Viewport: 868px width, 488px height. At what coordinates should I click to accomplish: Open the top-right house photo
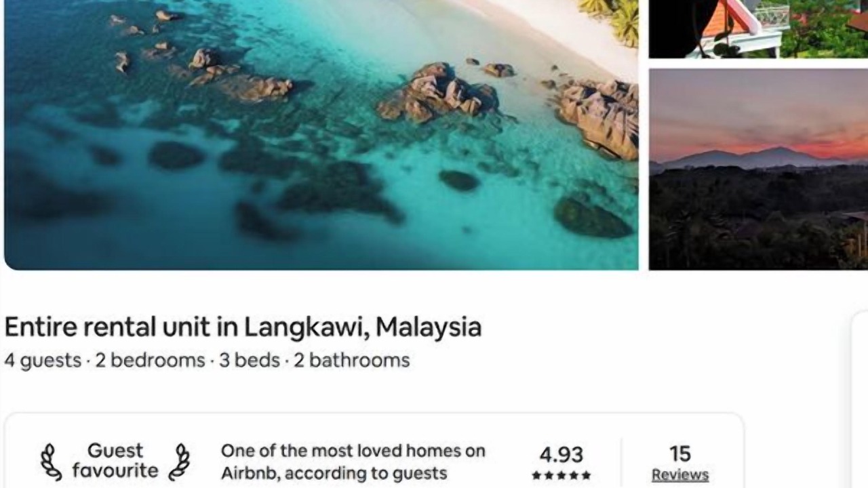758,28
